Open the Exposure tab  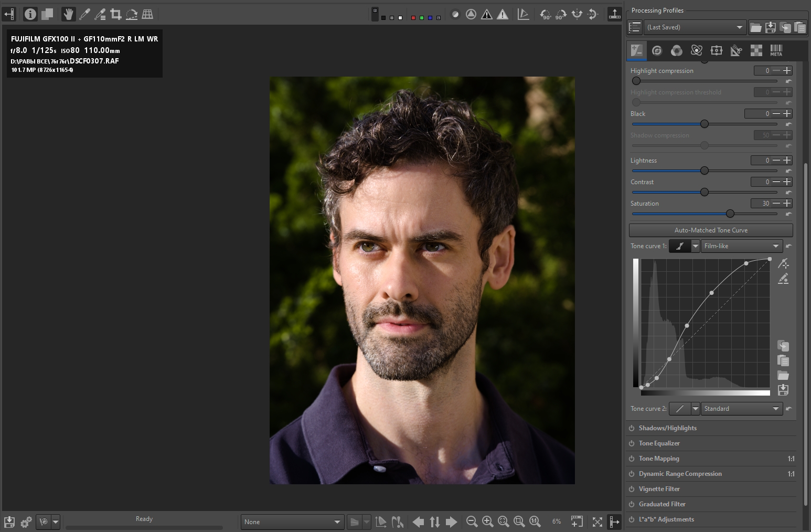click(x=636, y=50)
